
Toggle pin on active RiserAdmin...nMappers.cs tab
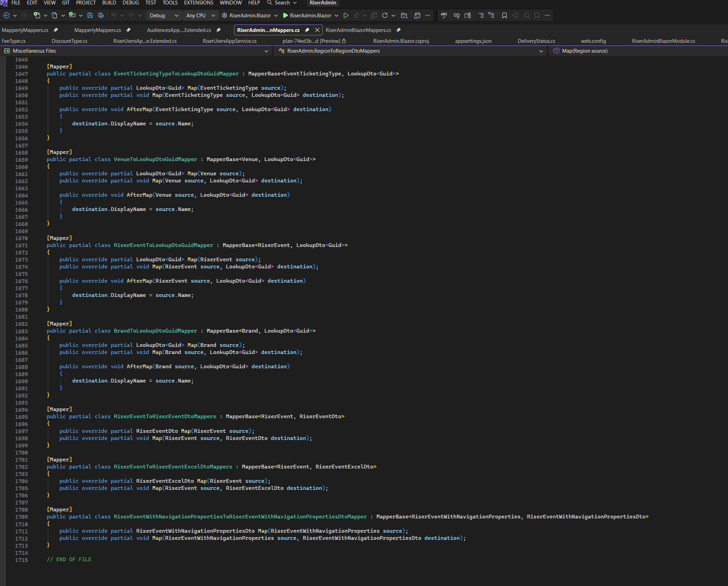pyautogui.click(x=307, y=30)
